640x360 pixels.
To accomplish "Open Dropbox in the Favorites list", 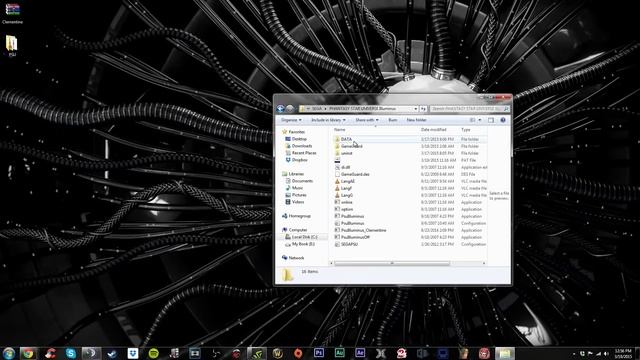I will point(300,160).
